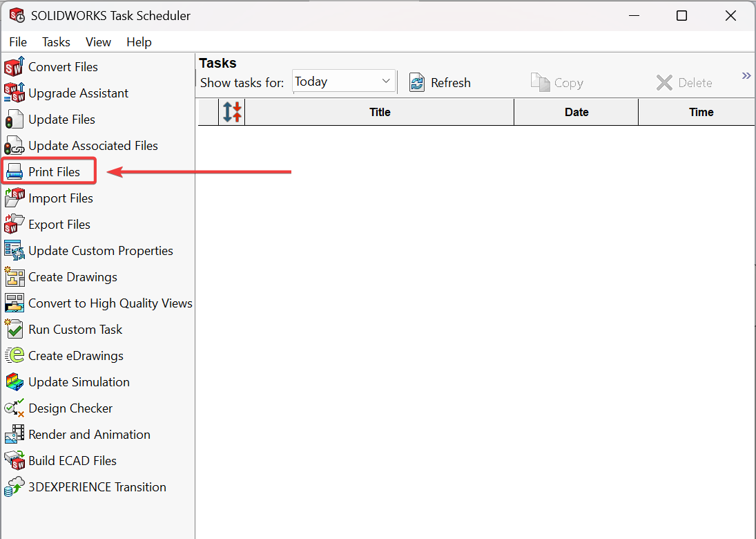Choose the Create eDrawings label

point(76,356)
